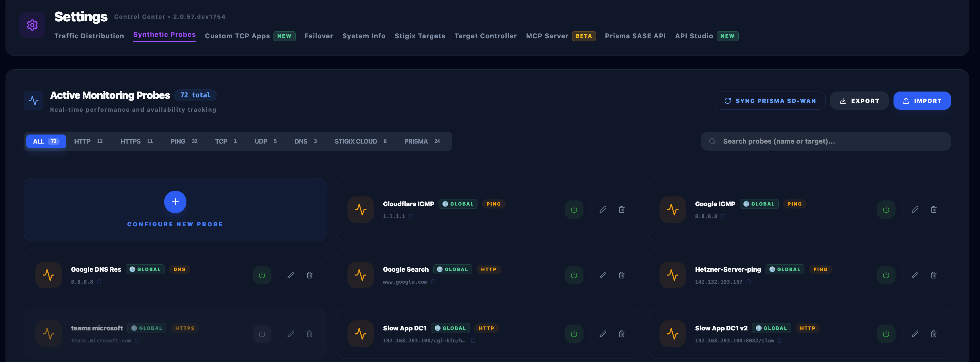Image resolution: width=980 pixels, height=362 pixels.
Task: Click the Settings gear icon
Action: point(32,25)
